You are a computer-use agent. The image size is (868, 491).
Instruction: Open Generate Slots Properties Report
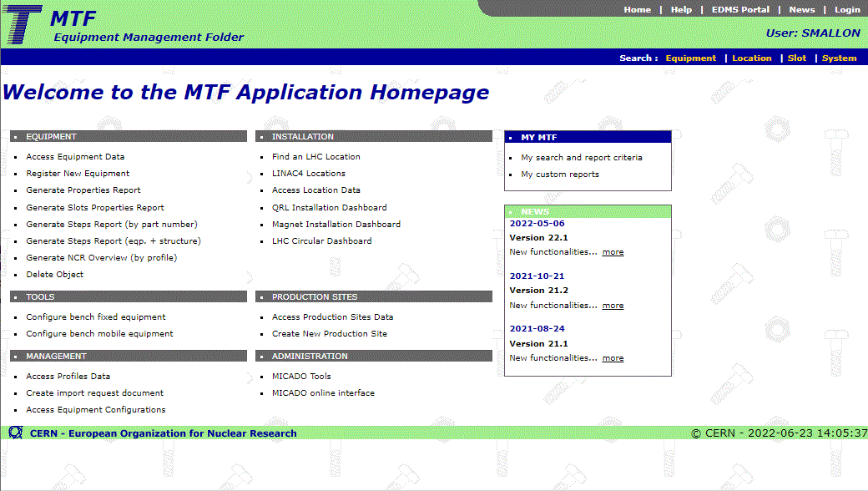94,208
